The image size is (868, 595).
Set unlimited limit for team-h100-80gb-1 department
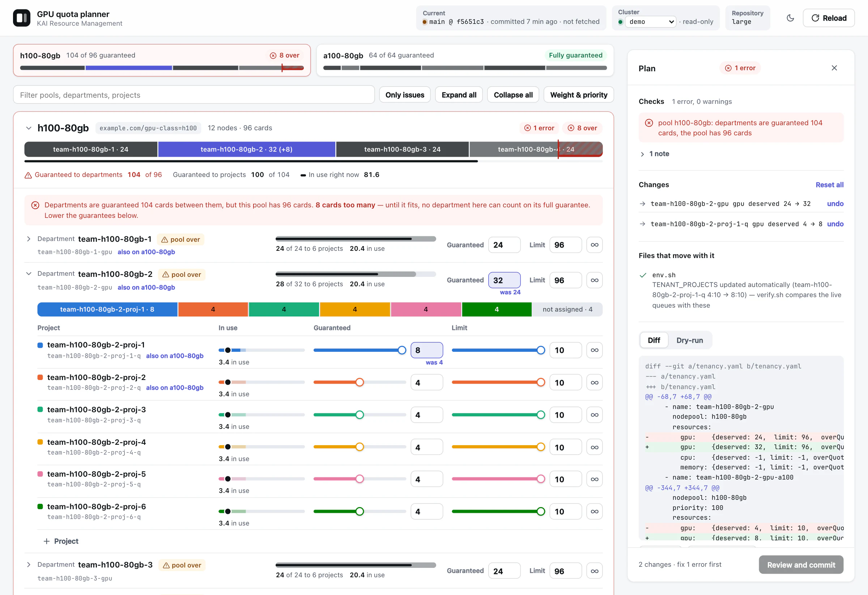594,245
